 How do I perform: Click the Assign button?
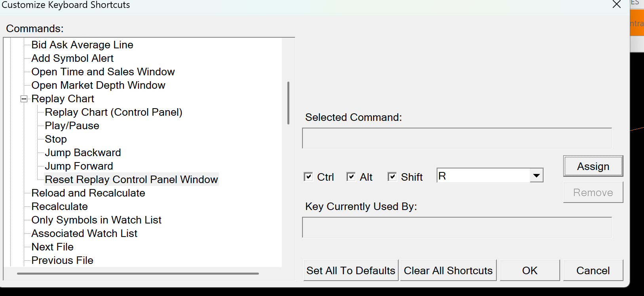(x=593, y=166)
